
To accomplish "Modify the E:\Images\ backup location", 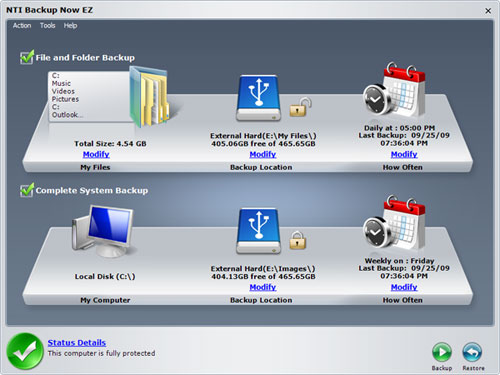I will point(263,287).
